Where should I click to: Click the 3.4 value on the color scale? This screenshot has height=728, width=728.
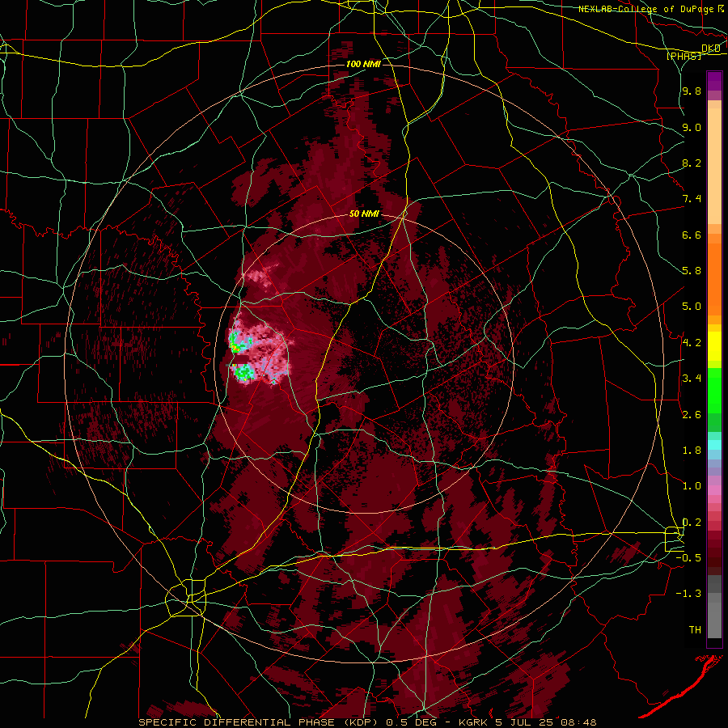[x=692, y=379]
